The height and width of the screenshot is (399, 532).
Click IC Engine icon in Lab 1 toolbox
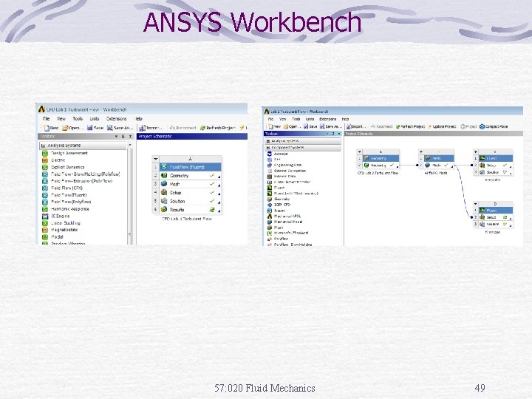(45, 216)
